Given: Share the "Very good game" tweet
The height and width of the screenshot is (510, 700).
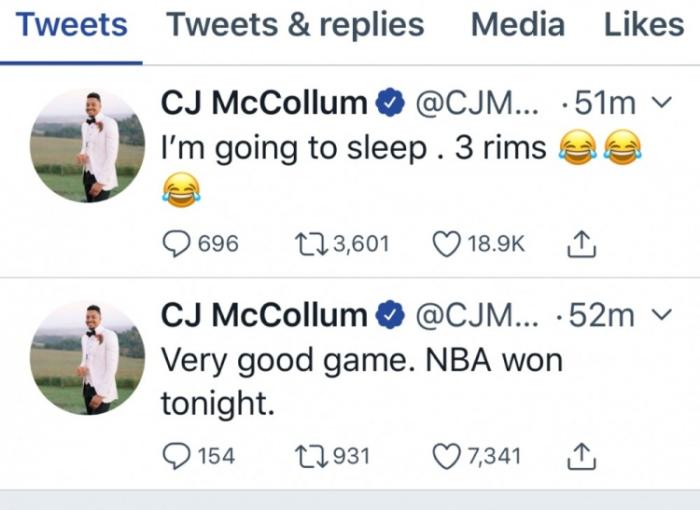Looking at the screenshot, I should pyautogui.click(x=581, y=456).
